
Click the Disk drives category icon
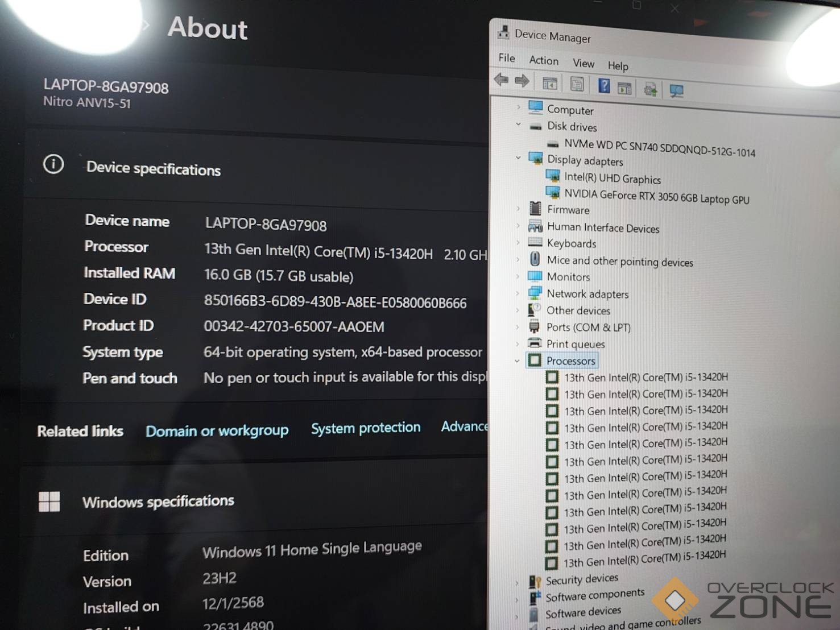(535, 126)
